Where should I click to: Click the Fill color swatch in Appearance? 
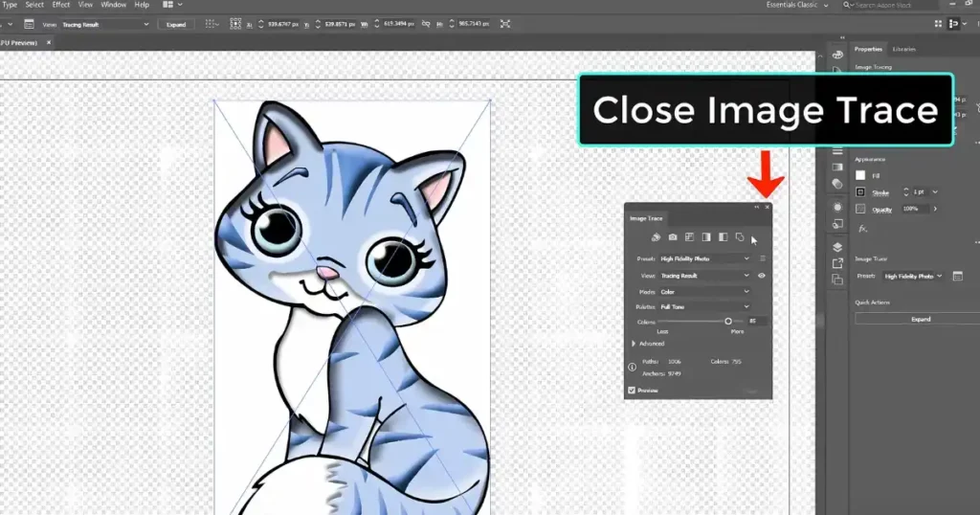pyautogui.click(x=860, y=175)
